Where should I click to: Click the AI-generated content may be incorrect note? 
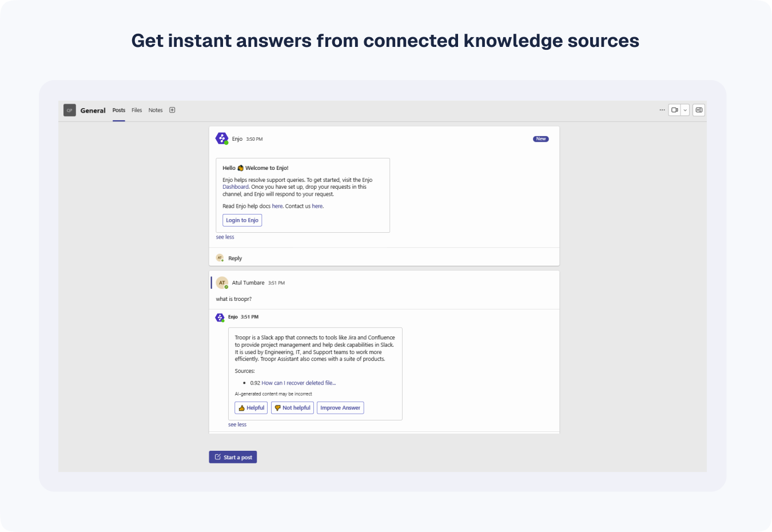click(273, 394)
